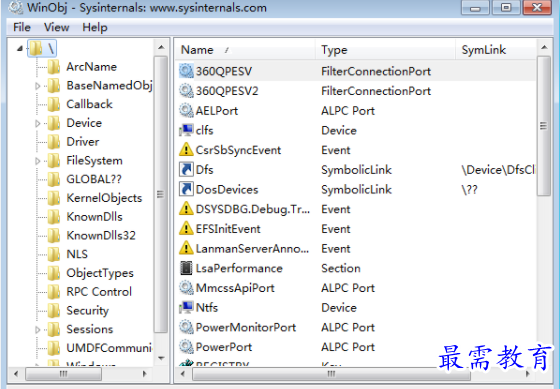Minimize the WinObj window
The width and height of the screenshot is (560, 389).
[475, 8]
